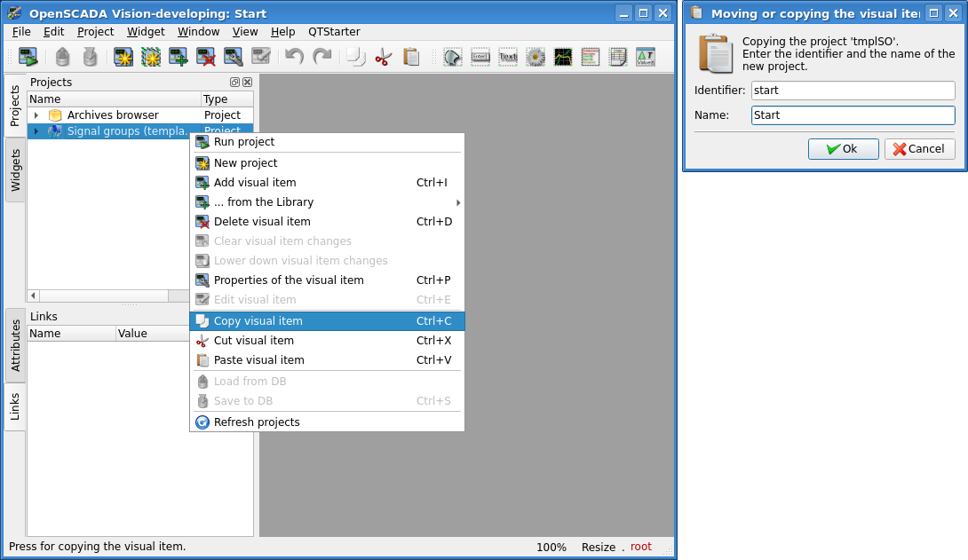968x560 pixels.
Task: Click the Projects panel horizontal scrollbar
Action: tap(107, 296)
